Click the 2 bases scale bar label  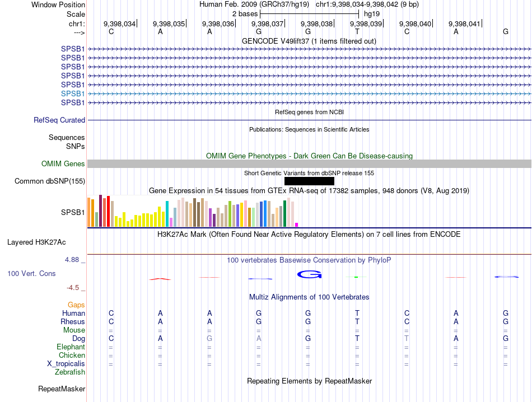tap(245, 14)
